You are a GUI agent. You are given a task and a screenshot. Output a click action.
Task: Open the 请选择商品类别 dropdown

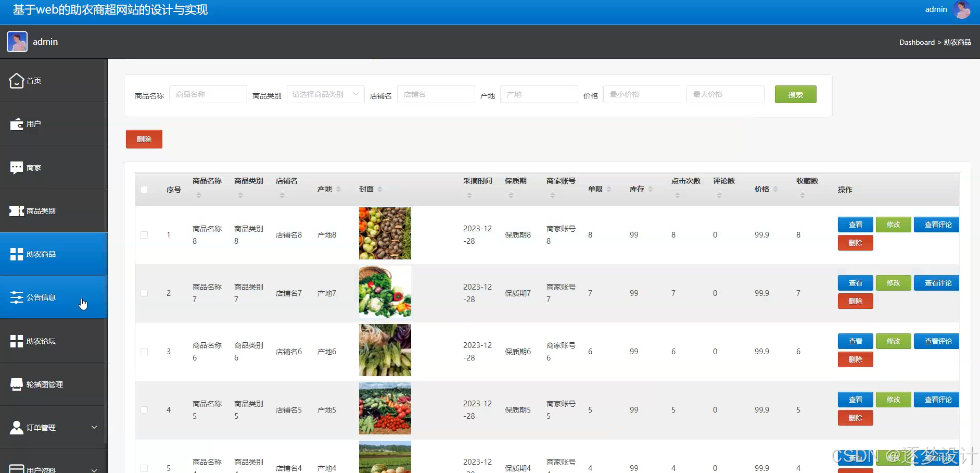click(x=326, y=94)
